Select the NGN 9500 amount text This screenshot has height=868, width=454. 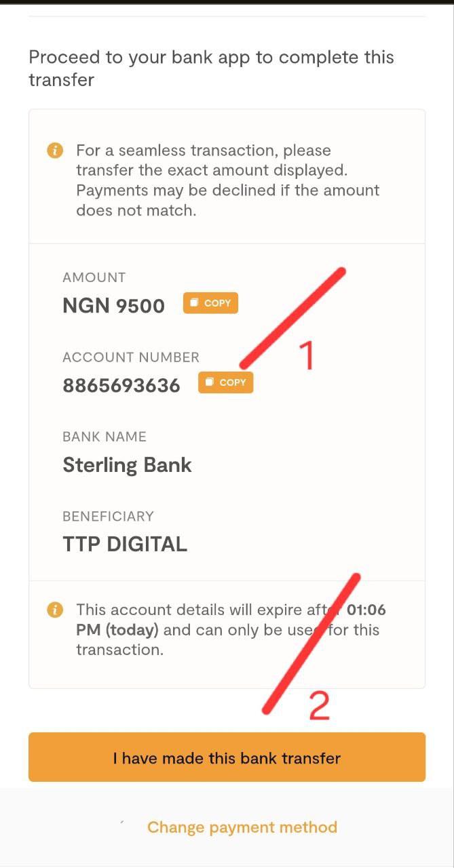113,306
